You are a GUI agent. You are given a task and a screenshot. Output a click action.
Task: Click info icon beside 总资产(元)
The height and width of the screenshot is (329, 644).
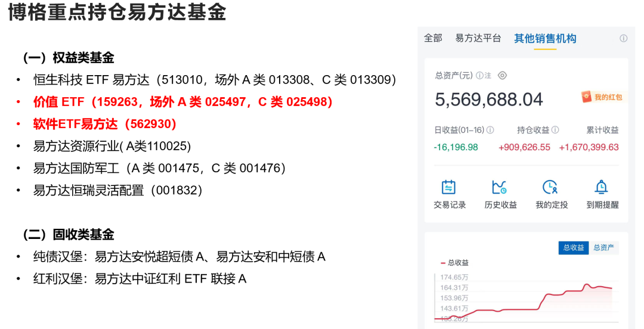[x=479, y=76]
